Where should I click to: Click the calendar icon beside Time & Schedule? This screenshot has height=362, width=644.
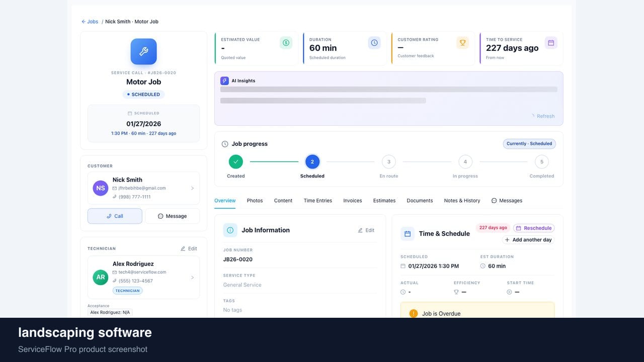[x=408, y=234]
